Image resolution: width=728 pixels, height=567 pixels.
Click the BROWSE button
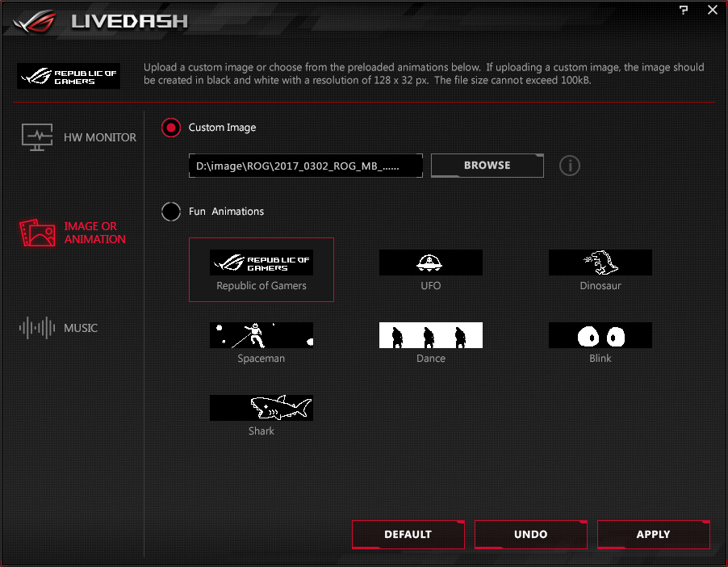tap(487, 166)
